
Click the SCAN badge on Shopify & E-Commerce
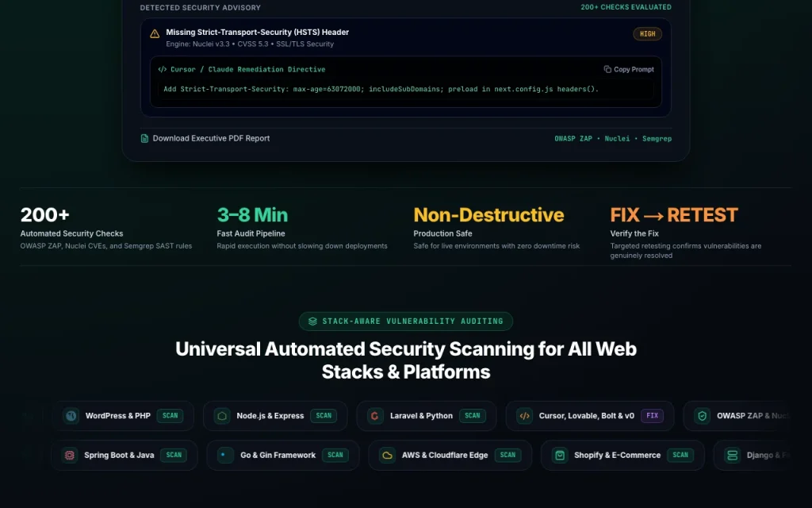tap(680, 455)
